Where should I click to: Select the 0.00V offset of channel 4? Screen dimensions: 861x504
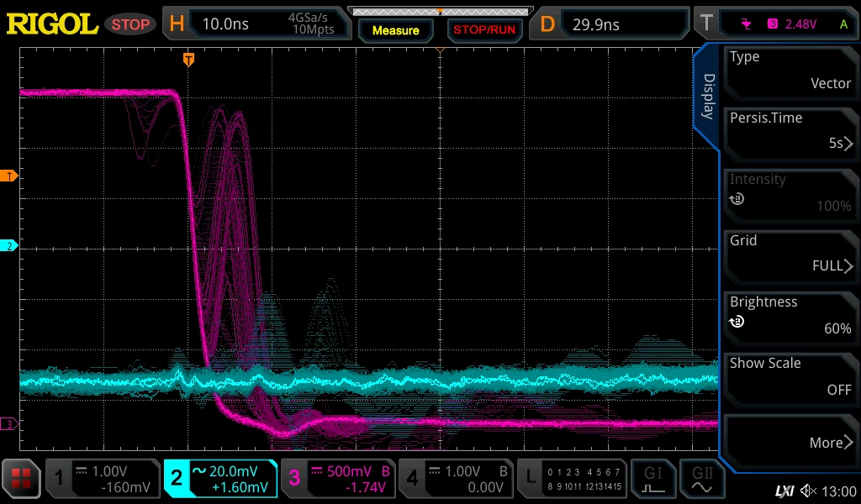[x=485, y=487]
